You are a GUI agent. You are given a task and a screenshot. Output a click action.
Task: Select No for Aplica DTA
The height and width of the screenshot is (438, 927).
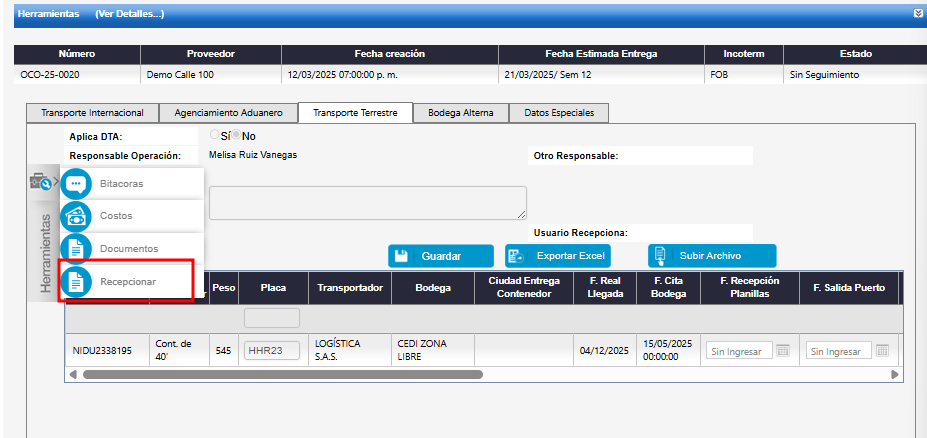(238, 136)
